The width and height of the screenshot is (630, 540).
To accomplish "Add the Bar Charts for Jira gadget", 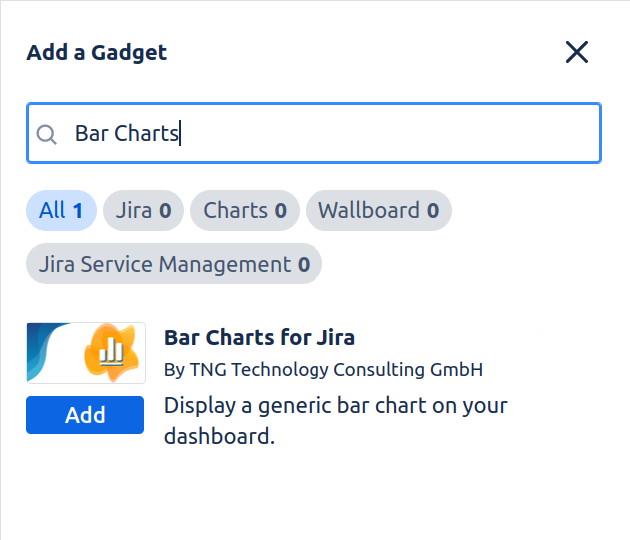I will [x=85, y=415].
